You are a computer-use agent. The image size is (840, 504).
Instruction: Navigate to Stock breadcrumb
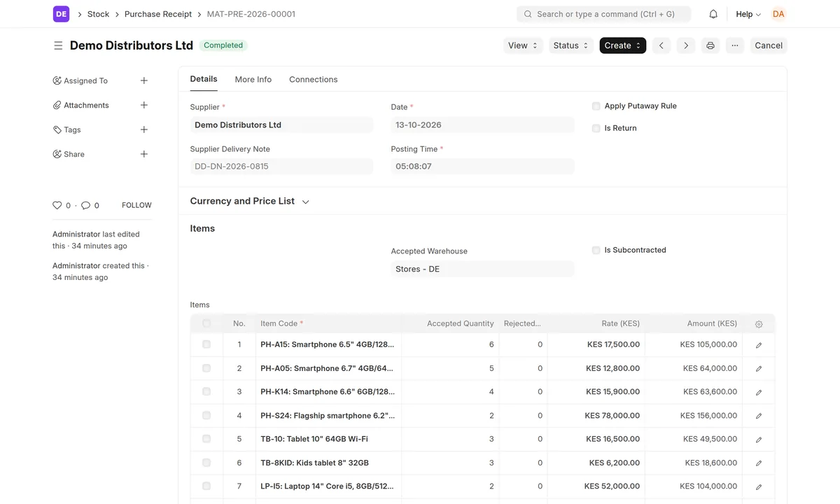pyautogui.click(x=99, y=14)
